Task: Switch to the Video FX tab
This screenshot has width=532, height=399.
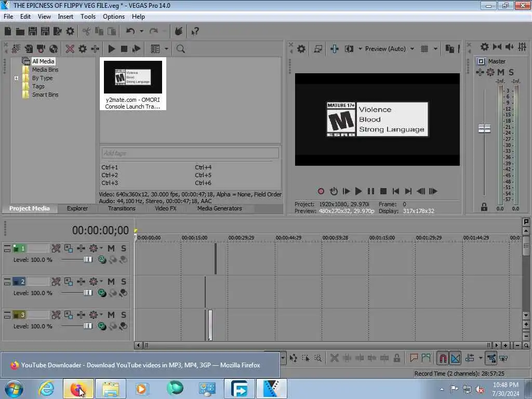Action: [x=166, y=208]
